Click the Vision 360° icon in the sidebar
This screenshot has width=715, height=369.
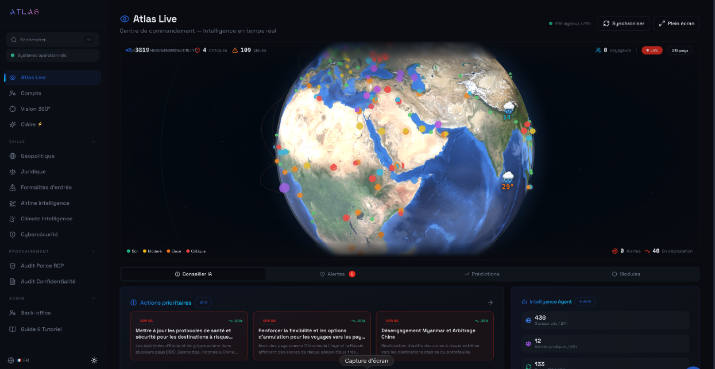(x=13, y=109)
